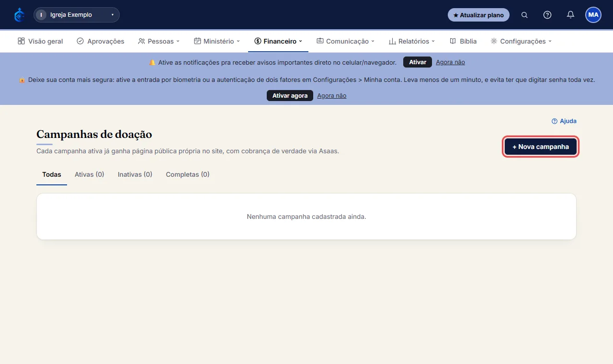Dismiss notifications prompt with Agora não
Viewport: 613px width, 364px height.
[x=450, y=62]
